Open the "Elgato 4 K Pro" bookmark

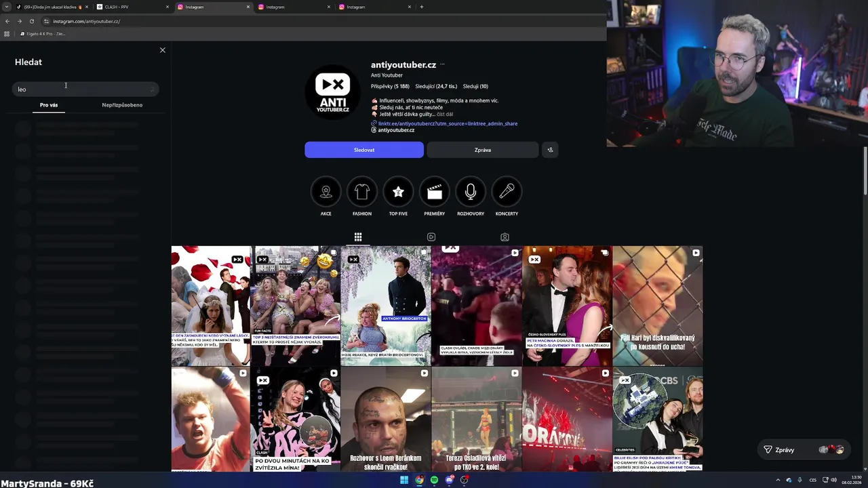(x=43, y=33)
